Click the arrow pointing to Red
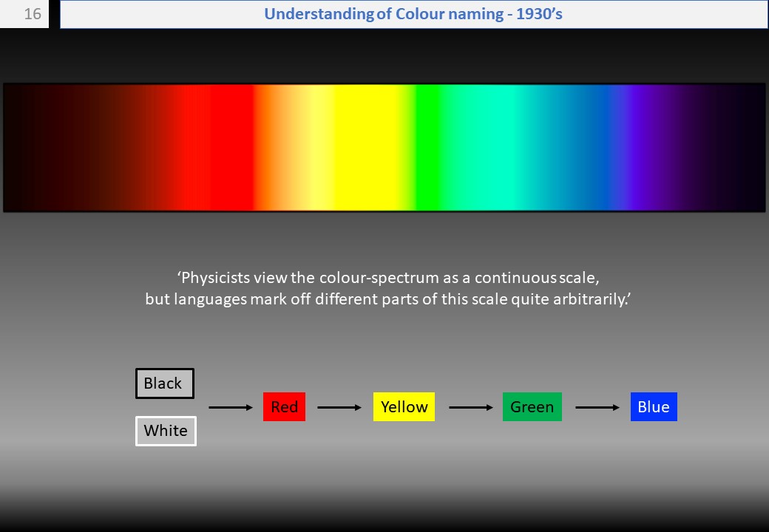Screen dimensions: 769x532 tap(231, 408)
